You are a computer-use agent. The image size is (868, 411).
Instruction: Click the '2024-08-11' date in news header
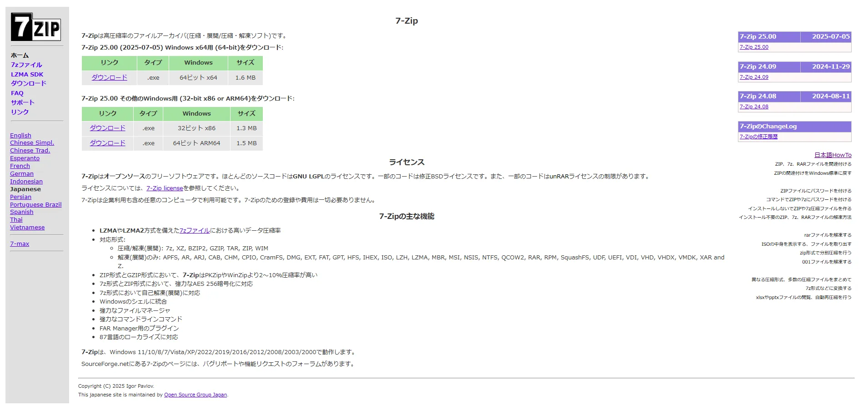[831, 96]
